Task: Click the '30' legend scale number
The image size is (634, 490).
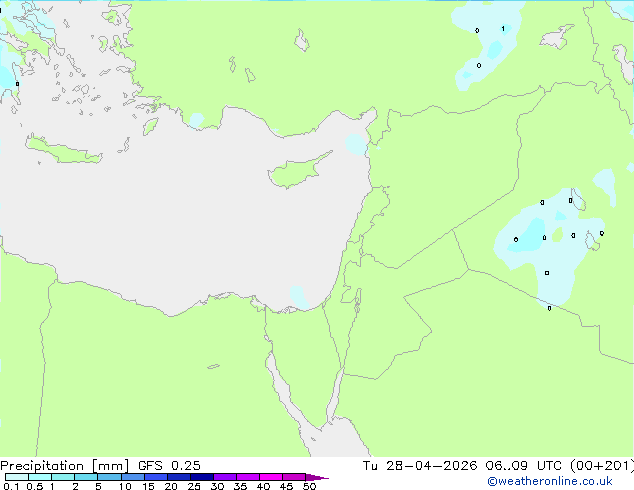Action: coord(217,486)
